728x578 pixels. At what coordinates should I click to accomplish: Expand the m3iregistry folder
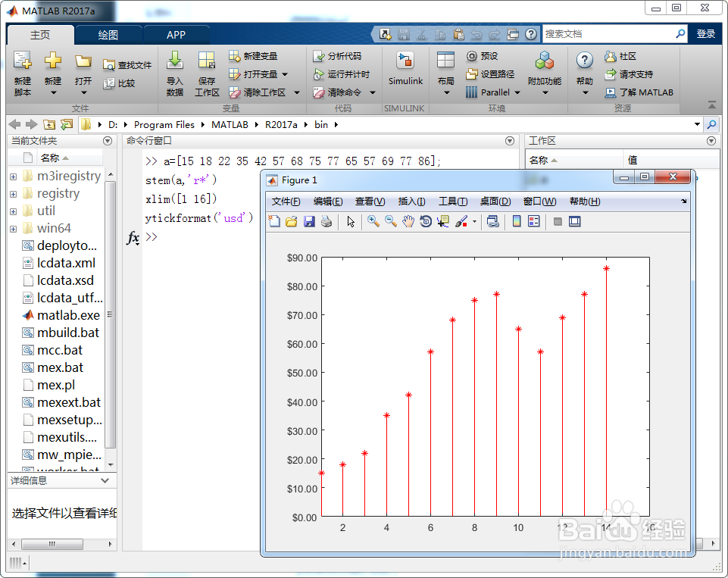tap(13, 177)
